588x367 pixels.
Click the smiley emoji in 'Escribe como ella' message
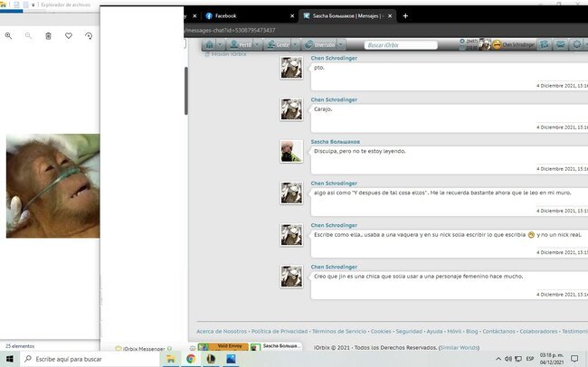pyautogui.click(x=531, y=235)
